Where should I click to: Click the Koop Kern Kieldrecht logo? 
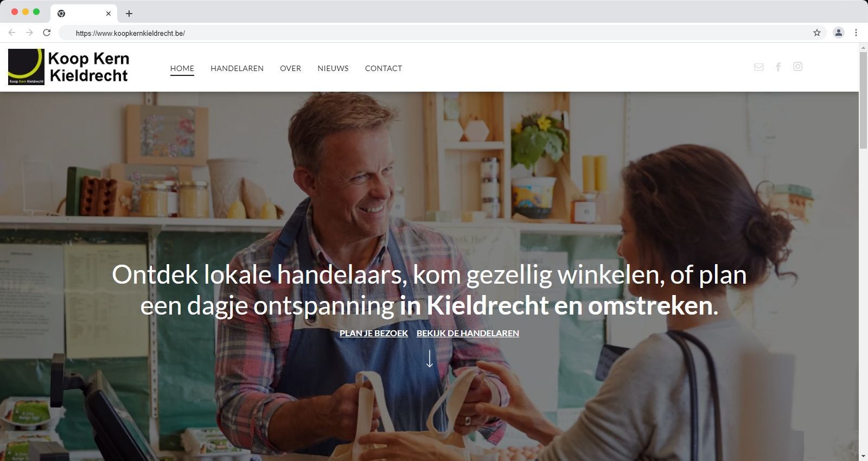tap(69, 67)
